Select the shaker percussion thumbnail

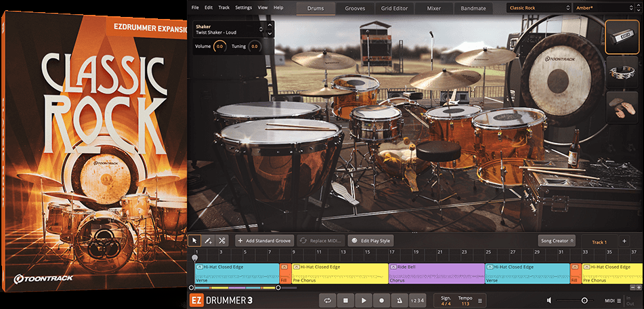click(x=622, y=37)
